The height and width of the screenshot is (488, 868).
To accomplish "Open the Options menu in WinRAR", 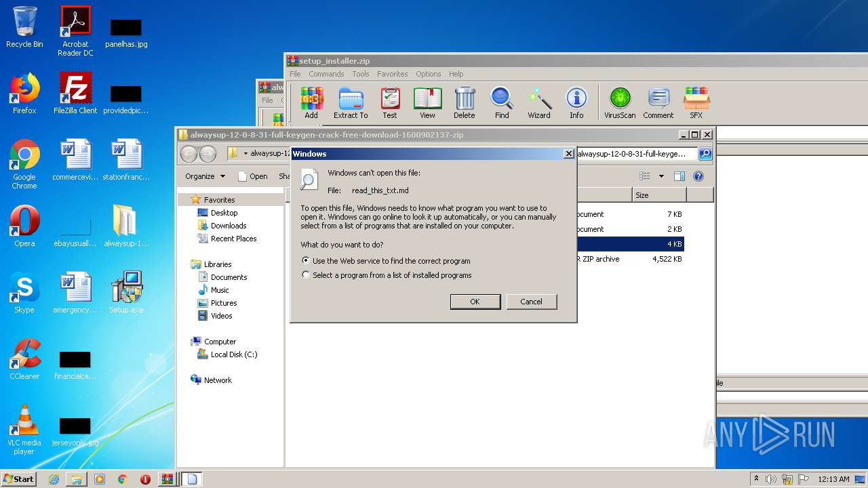I will [429, 74].
